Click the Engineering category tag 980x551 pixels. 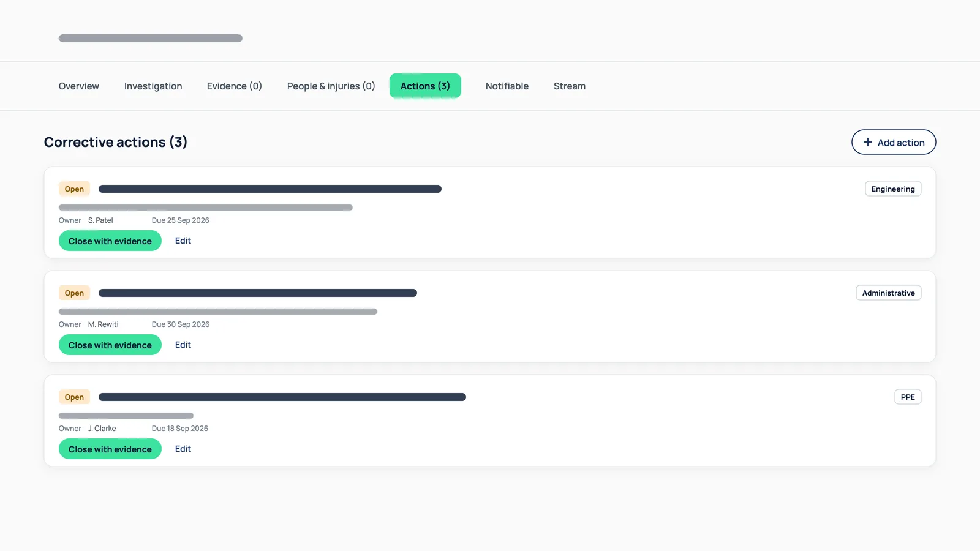pos(893,189)
